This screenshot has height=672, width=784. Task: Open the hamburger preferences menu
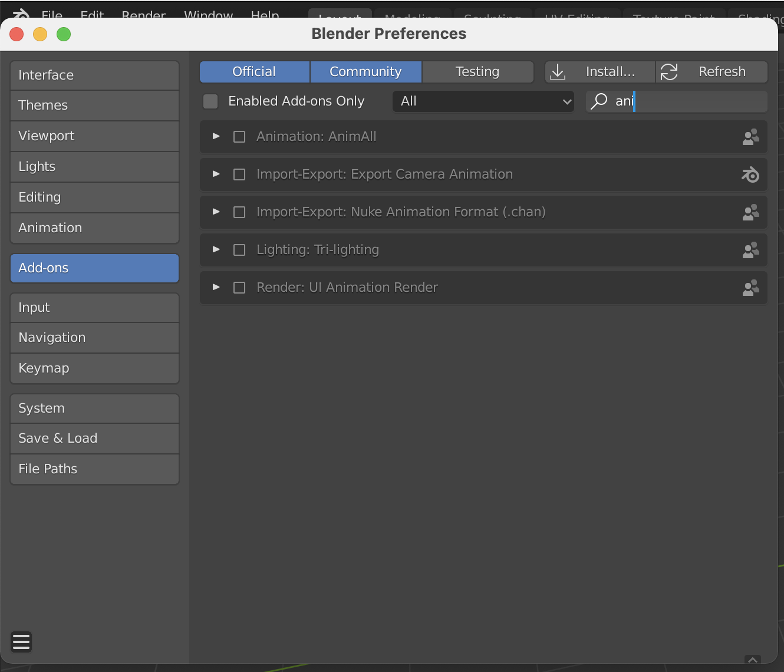[x=21, y=641]
